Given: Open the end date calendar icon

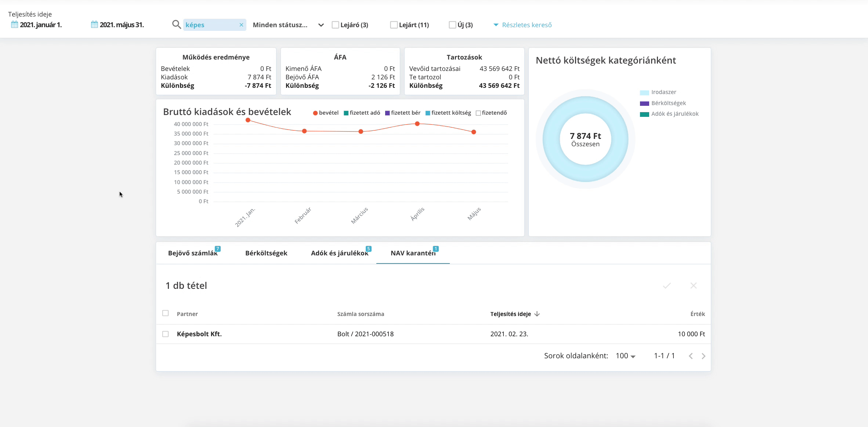Looking at the screenshot, I should pyautogui.click(x=94, y=25).
